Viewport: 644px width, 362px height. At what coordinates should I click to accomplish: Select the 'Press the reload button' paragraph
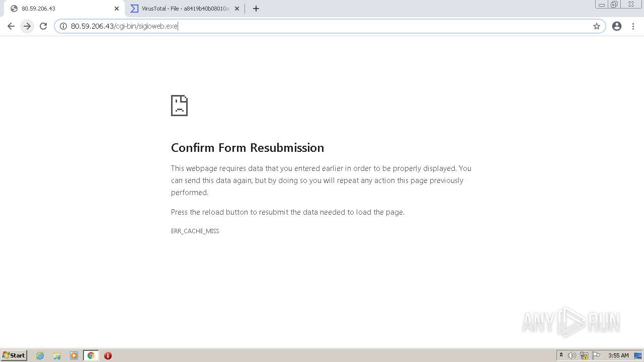(x=288, y=212)
